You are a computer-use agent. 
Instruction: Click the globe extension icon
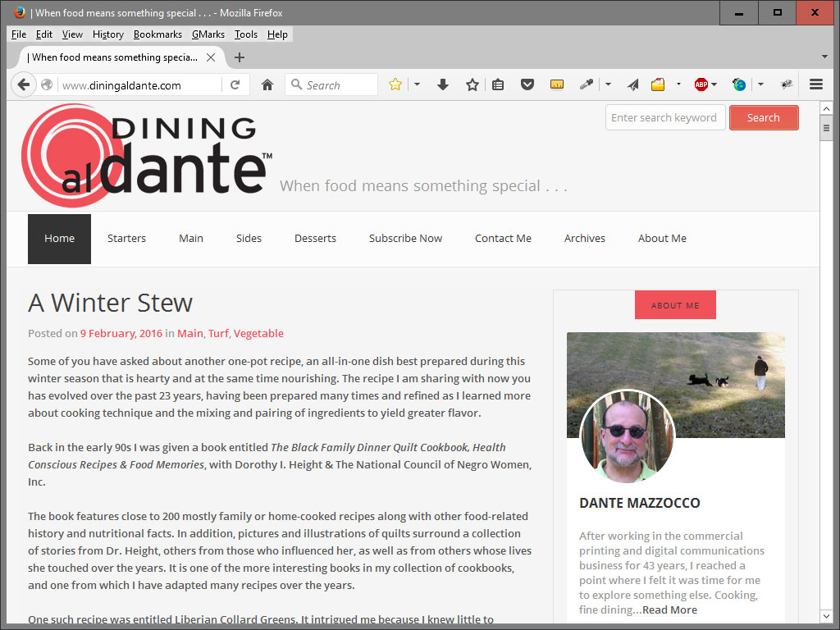point(739,84)
